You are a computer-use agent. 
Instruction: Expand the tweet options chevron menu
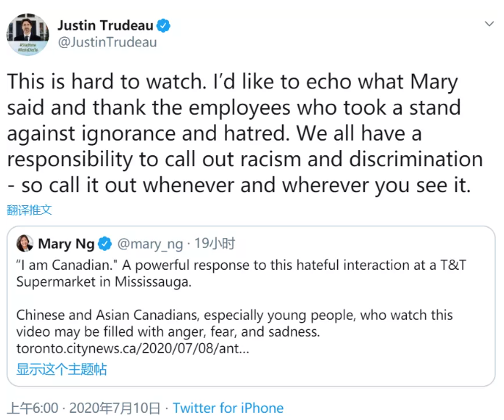click(x=489, y=24)
